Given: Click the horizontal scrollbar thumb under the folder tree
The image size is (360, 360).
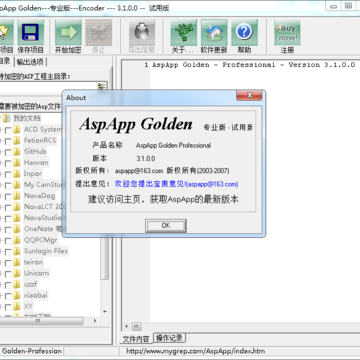Looking at the screenshot, I should 41,321.
